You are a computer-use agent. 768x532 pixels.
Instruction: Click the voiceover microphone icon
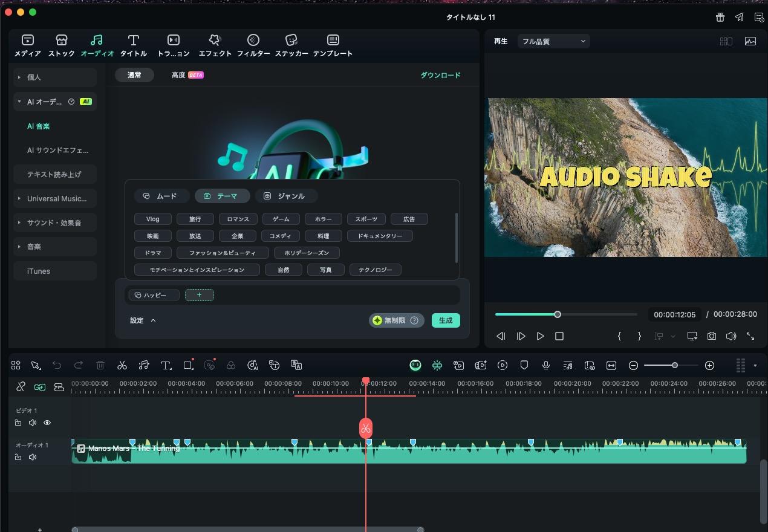(546, 365)
